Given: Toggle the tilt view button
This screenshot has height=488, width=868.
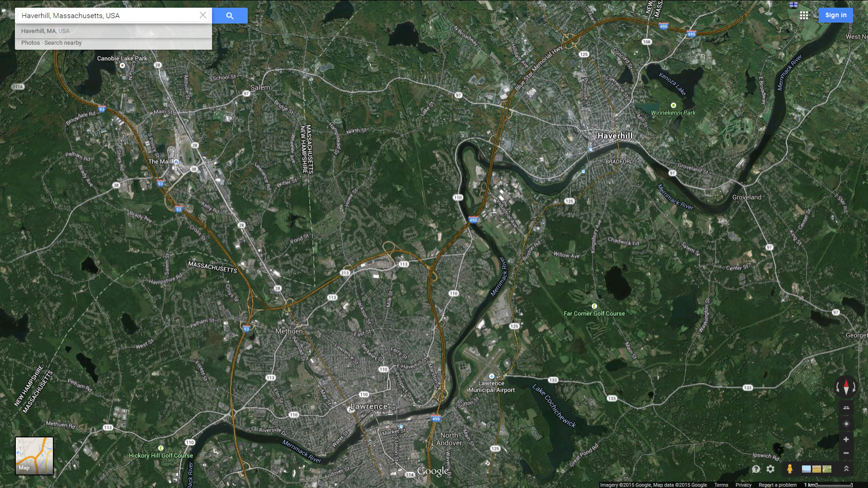Looking at the screenshot, I should pyautogui.click(x=846, y=408).
